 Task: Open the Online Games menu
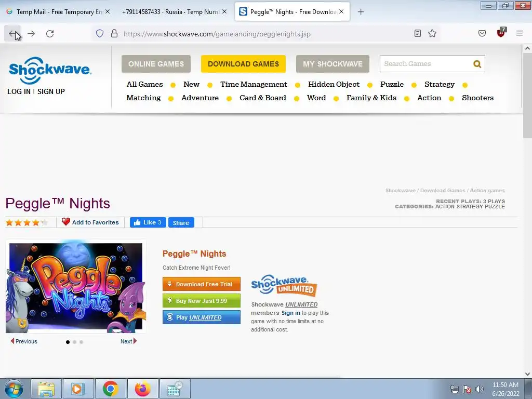click(156, 64)
